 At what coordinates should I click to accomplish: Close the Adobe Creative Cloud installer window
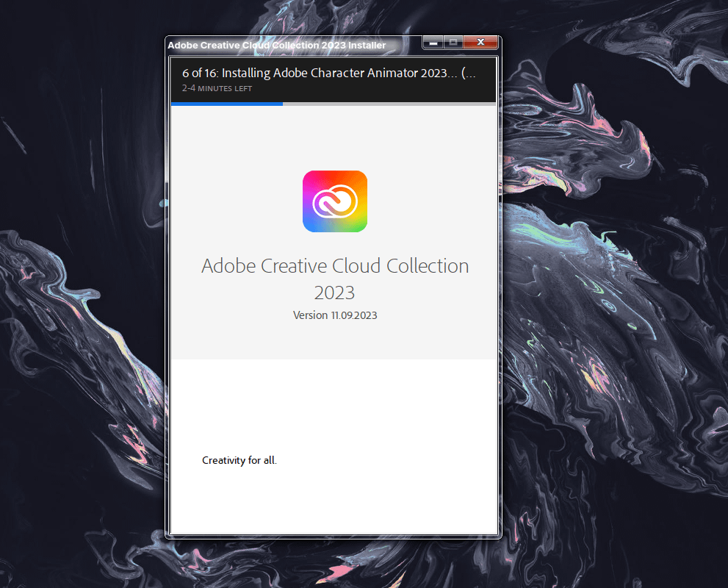coord(481,43)
